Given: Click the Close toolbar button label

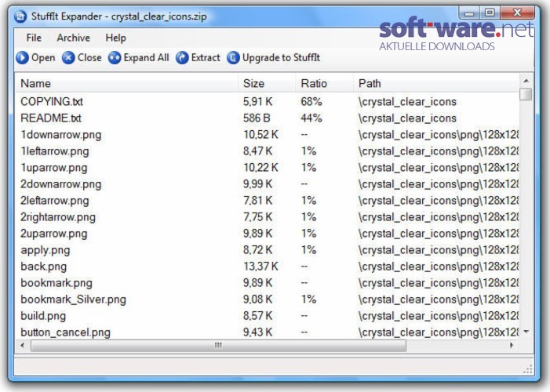Looking at the screenshot, I should tap(89, 58).
